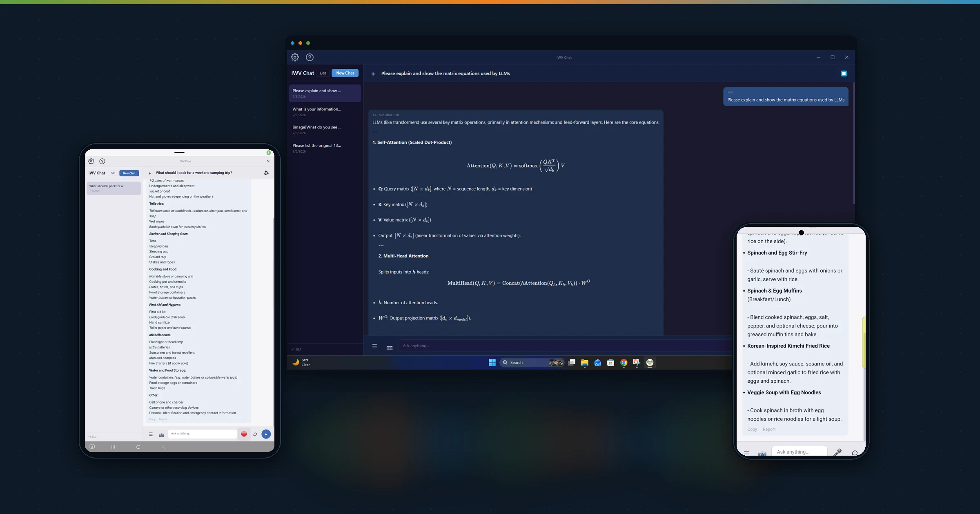The width and height of the screenshot is (980, 514).
Task: Tap the Android back arrow on tablet
Action: pyautogui.click(x=163, y=447)
